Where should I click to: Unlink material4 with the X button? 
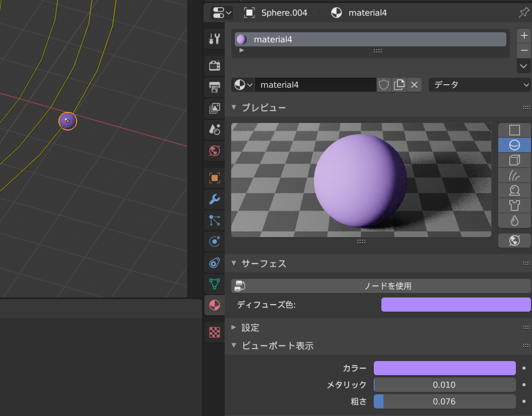(414, 85)
